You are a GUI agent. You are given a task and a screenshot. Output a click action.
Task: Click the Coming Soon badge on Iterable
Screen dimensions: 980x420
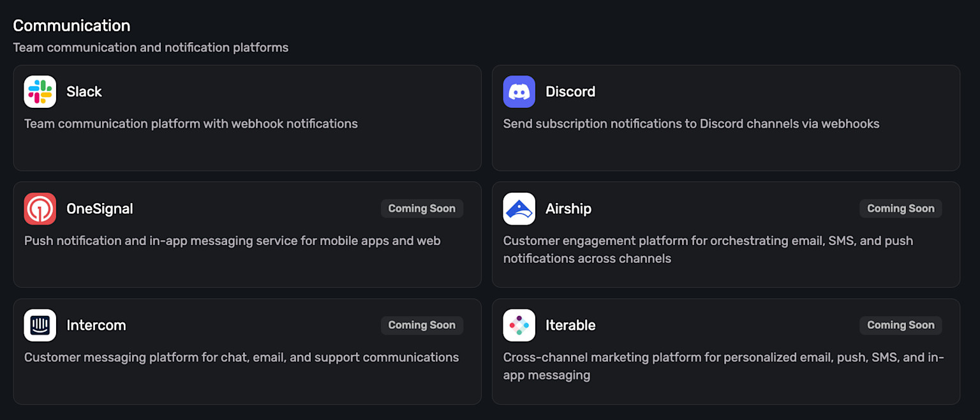[x=901, y=326]
